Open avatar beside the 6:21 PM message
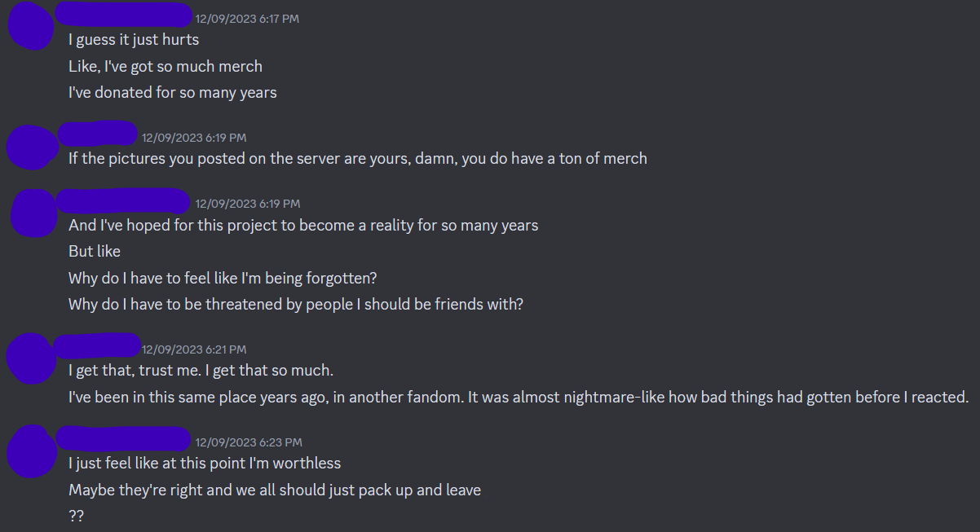 click(x=33, y=357)
